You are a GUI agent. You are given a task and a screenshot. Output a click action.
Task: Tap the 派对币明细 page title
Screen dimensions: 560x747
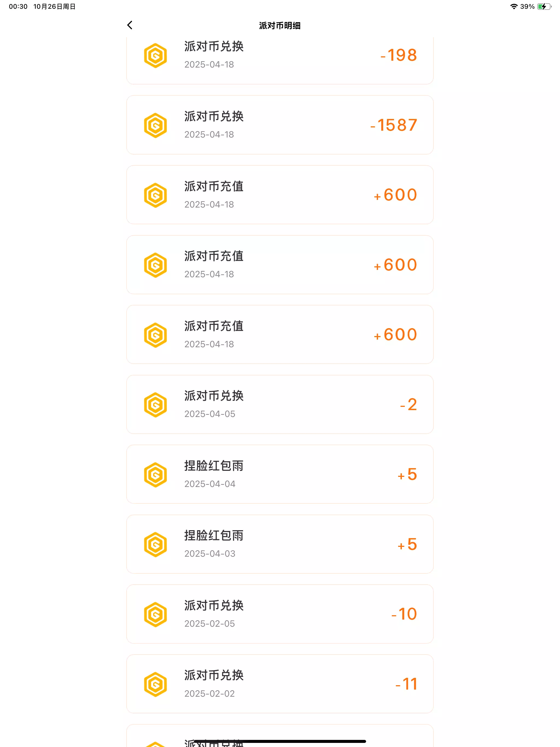coord(280,26)
